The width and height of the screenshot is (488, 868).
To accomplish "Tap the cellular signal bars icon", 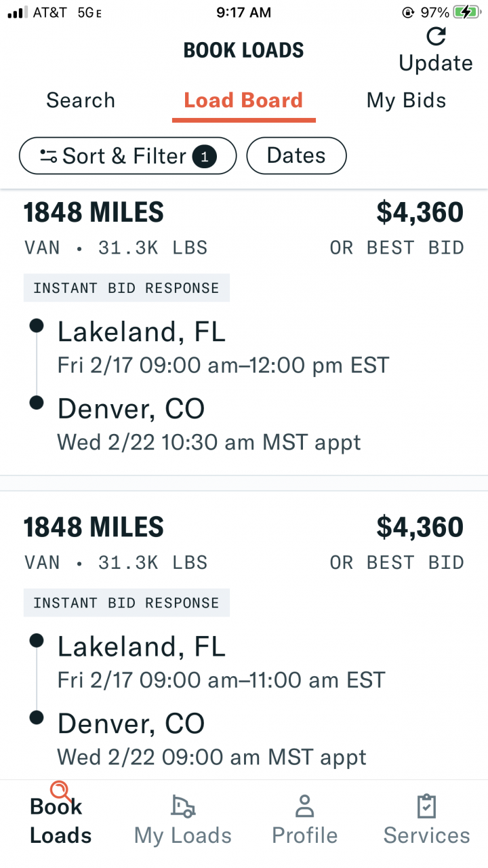I will click(x=17, y=12).
